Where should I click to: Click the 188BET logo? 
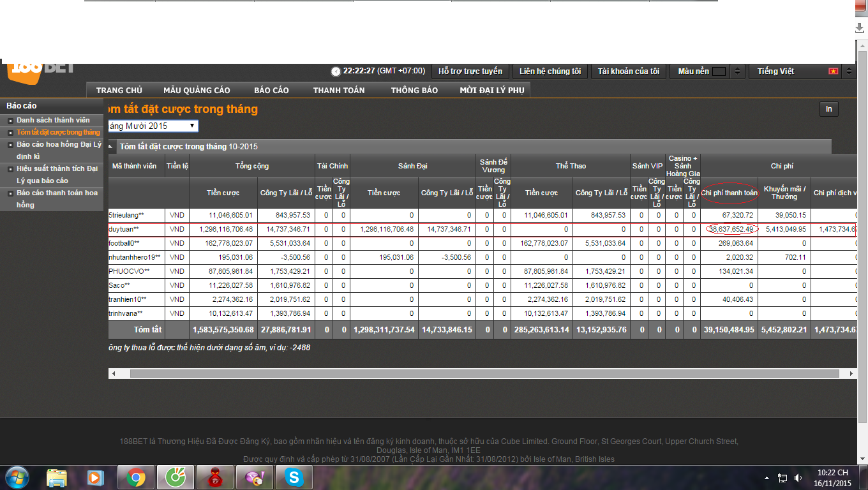click(40, 71)
